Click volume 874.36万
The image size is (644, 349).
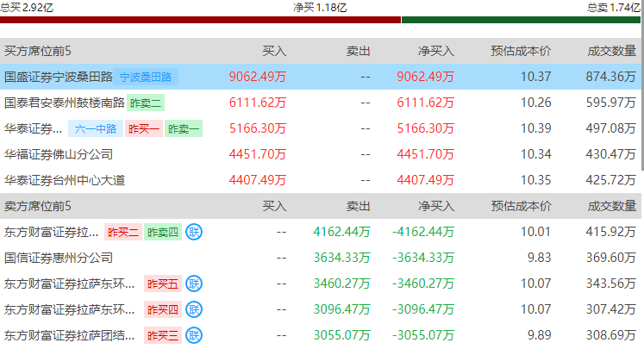click(611, 77)
